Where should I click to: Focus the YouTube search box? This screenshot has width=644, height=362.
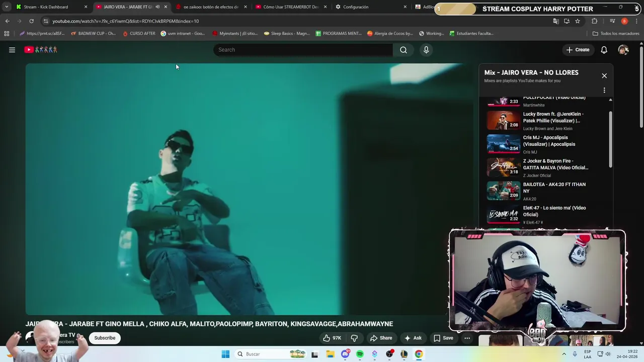(303, 50)
